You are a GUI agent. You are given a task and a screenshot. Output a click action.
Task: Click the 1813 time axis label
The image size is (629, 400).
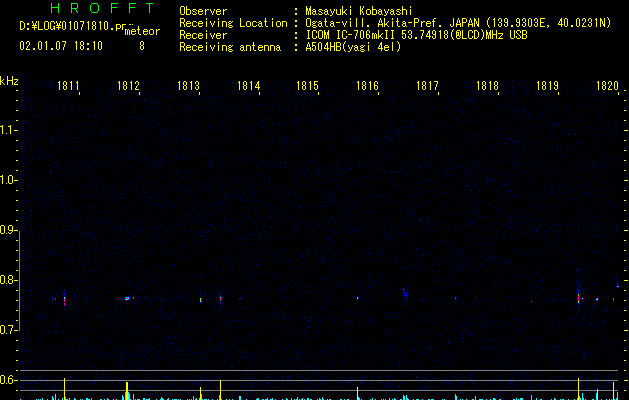[x=188, y=86]
